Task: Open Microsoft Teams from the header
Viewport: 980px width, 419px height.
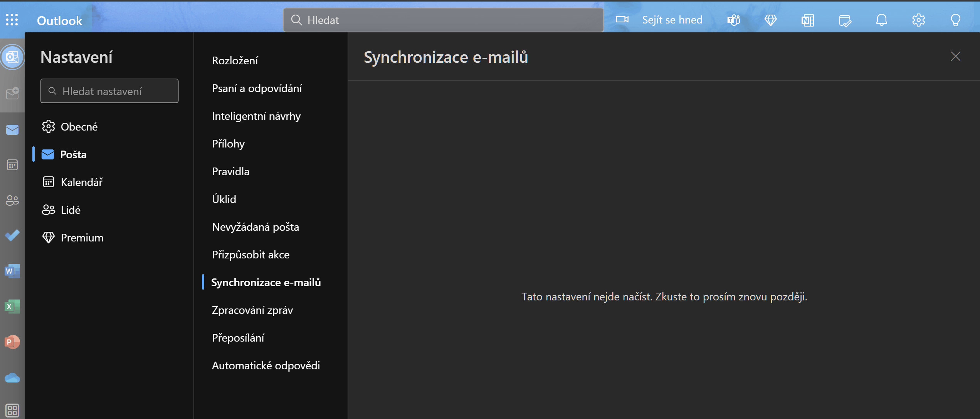Action: point(733,20)
